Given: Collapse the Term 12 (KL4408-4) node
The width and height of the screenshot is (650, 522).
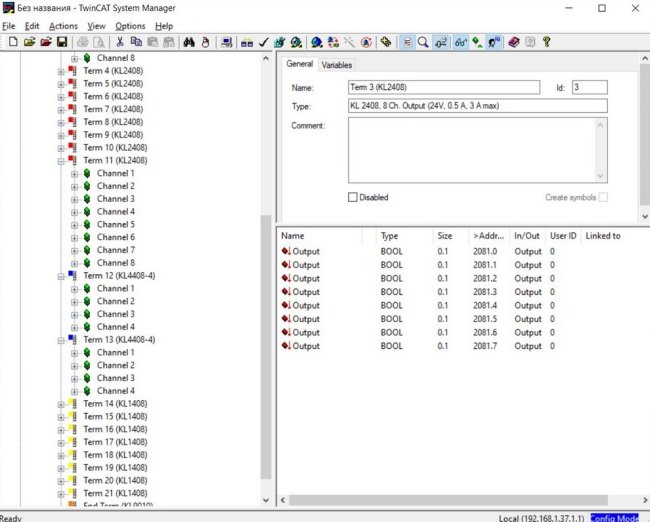Looking at the screenshot, I should [x=61, y=276].
